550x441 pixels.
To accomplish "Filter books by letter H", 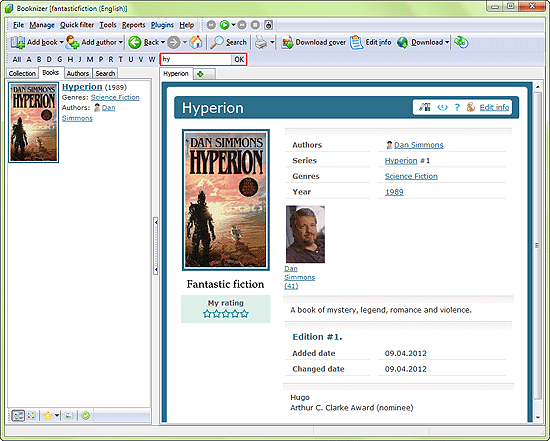I will click(x=70, y=59).
